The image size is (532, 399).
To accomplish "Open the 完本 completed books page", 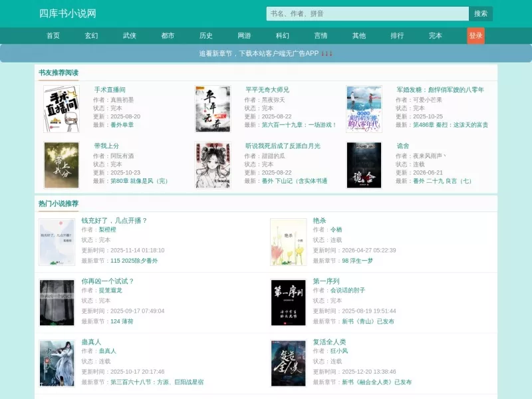I will coord(436,36).
